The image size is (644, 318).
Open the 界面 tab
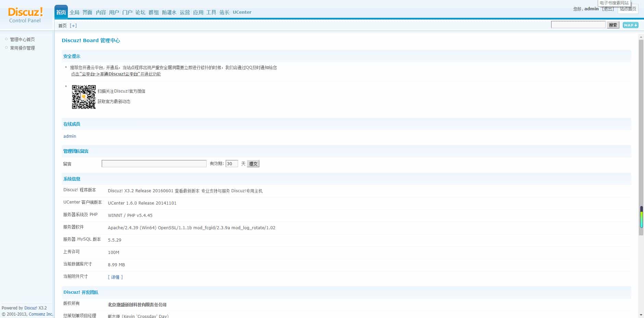click(x=87, y=12)
